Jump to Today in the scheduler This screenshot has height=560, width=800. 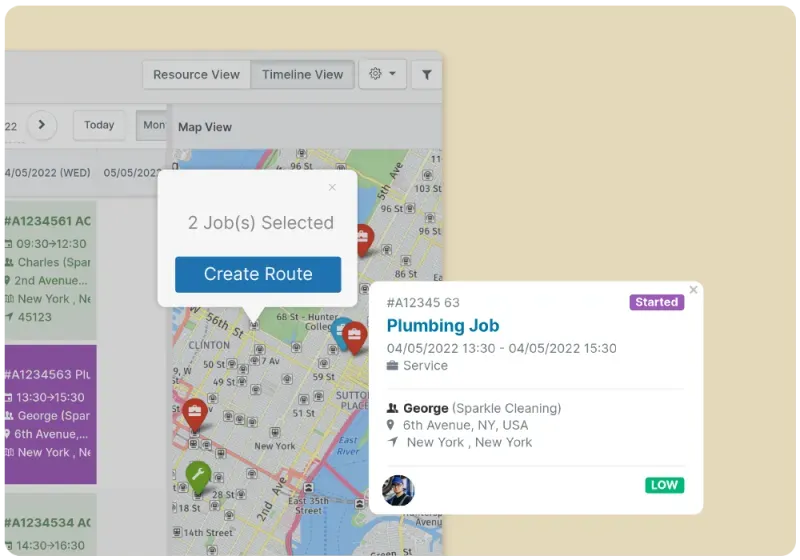(99, 125)
